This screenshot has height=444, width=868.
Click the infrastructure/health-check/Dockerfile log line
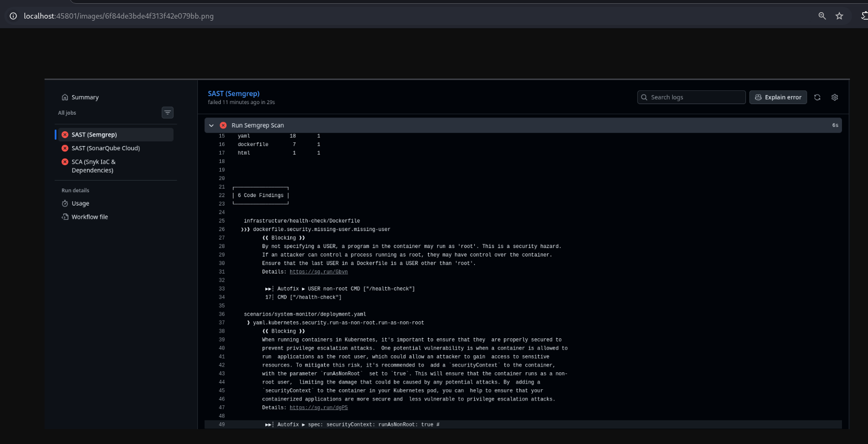tap(302, 221)
